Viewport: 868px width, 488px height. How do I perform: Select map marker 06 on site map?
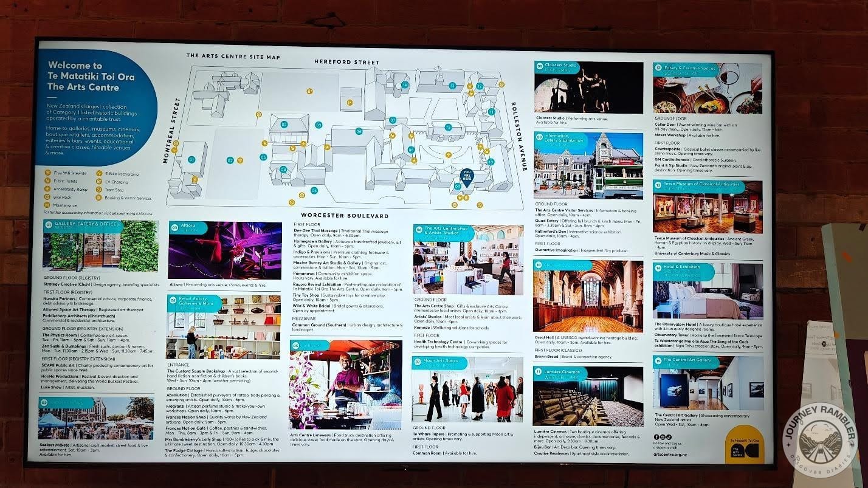(359, 131)
